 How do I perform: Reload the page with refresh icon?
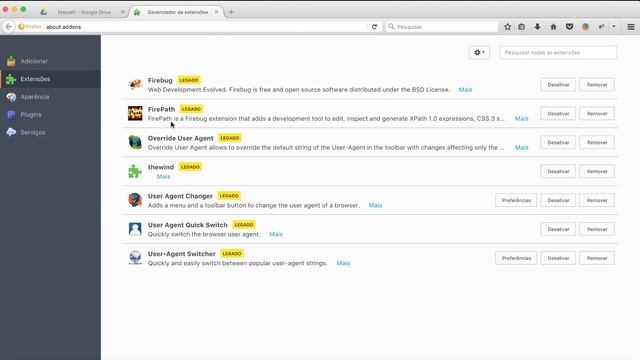pos(374,27)
